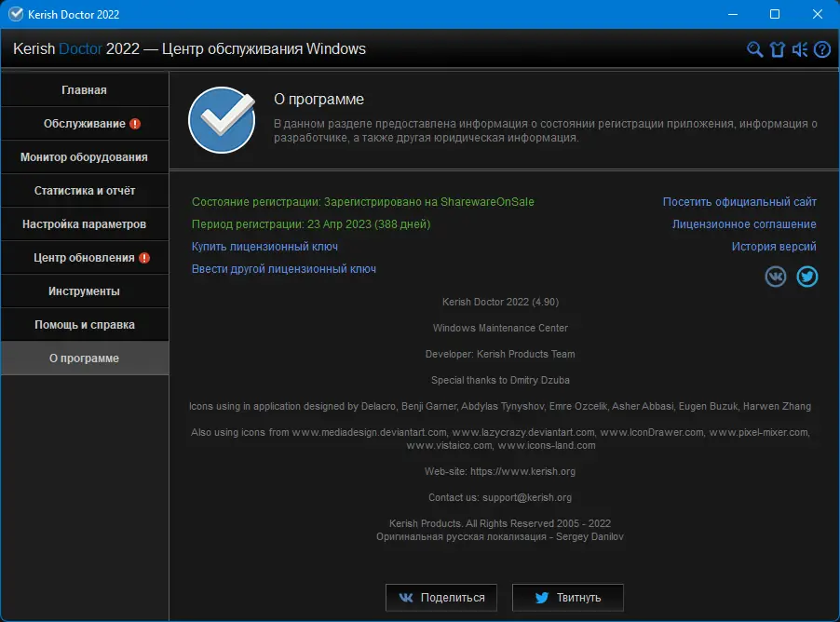840x622 pixels.
Task: Click the Windows Maintenance Center text
Action: pos(500,328)
